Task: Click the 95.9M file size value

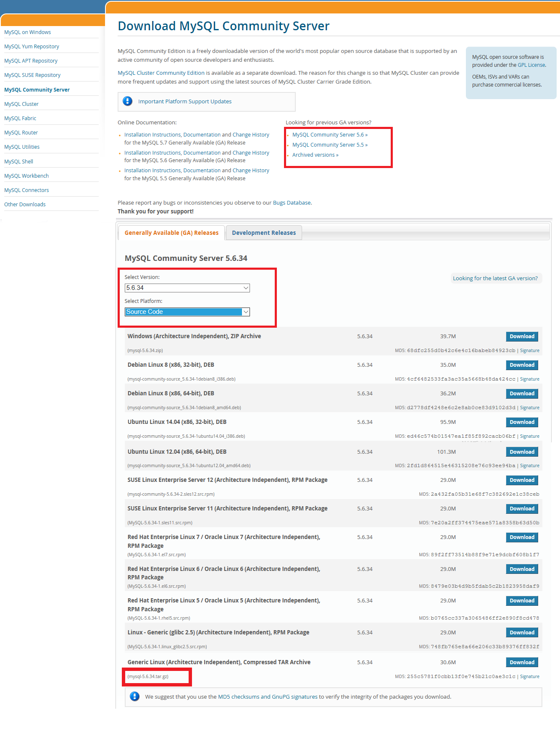Action: 448,422
